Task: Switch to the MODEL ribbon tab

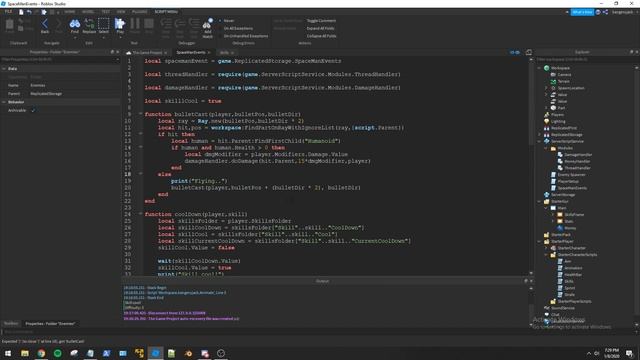Action: tap(88, 12)
